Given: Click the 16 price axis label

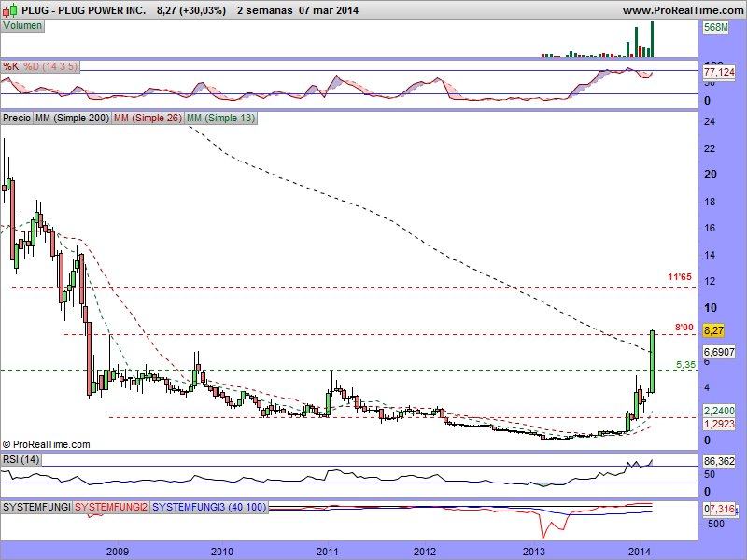Looking at the screenshot, I should coord(710,228).
